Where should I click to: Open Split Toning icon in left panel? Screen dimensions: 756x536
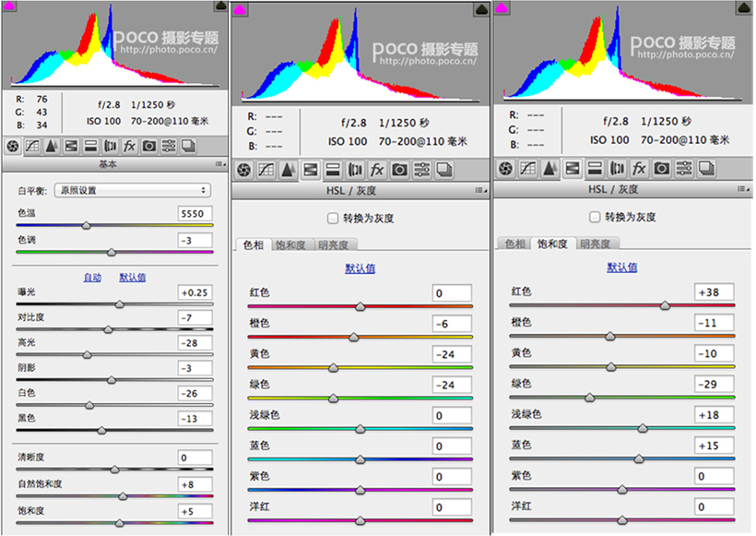[x=90, y=146]
